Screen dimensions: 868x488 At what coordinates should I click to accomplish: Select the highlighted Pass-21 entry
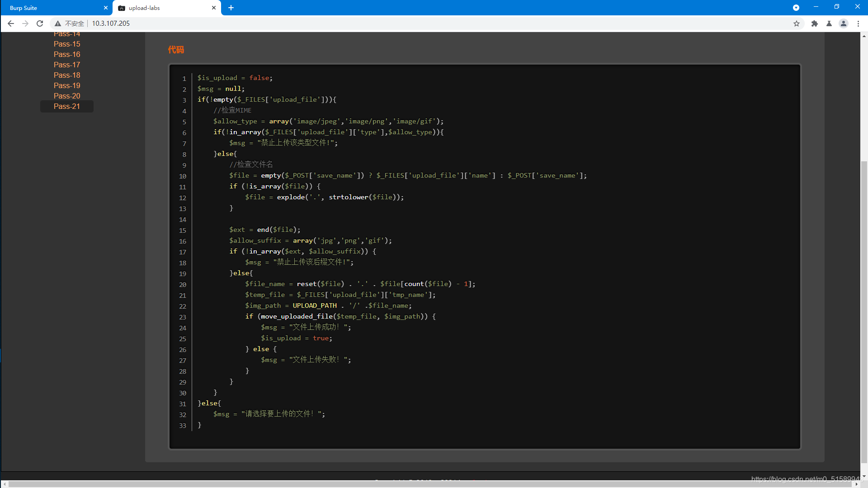(x=67, y=106)
